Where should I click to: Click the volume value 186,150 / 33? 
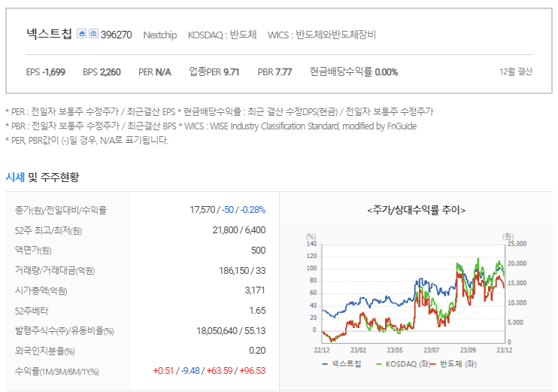pyautogui.click(x=242, y=271)
